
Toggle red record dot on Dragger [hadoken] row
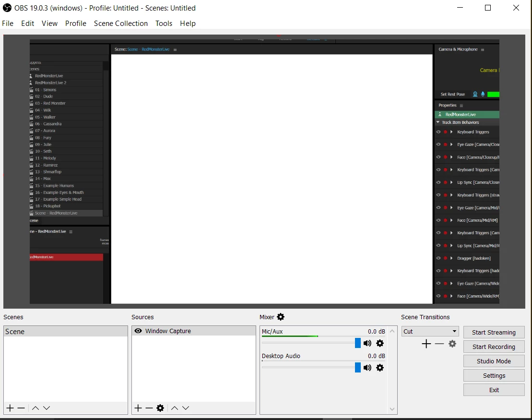point(445,258)
